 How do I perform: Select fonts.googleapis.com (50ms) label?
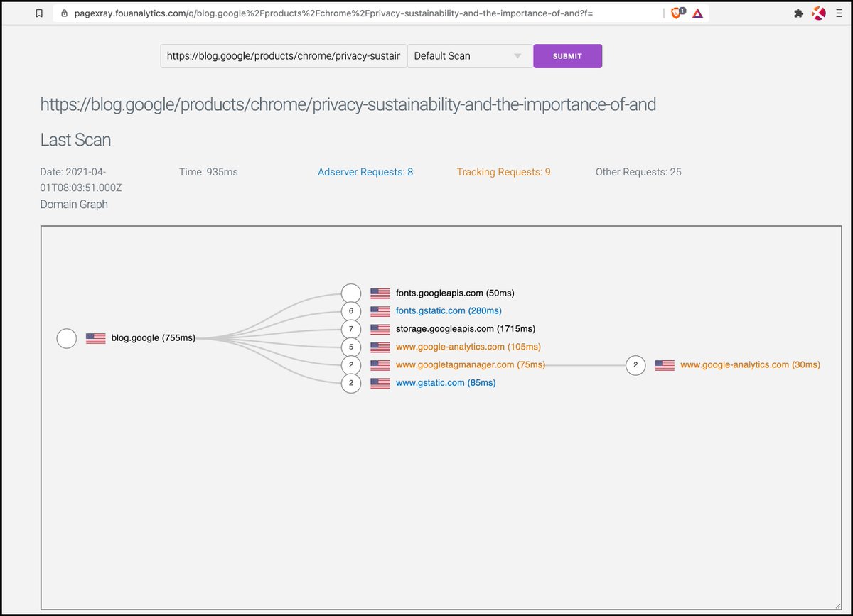(x=455, y=293)
